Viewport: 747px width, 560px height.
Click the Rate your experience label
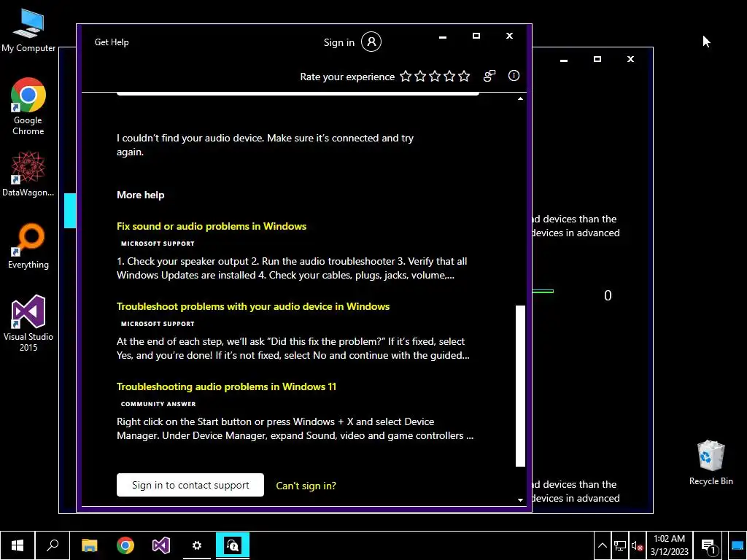point(347,77)
